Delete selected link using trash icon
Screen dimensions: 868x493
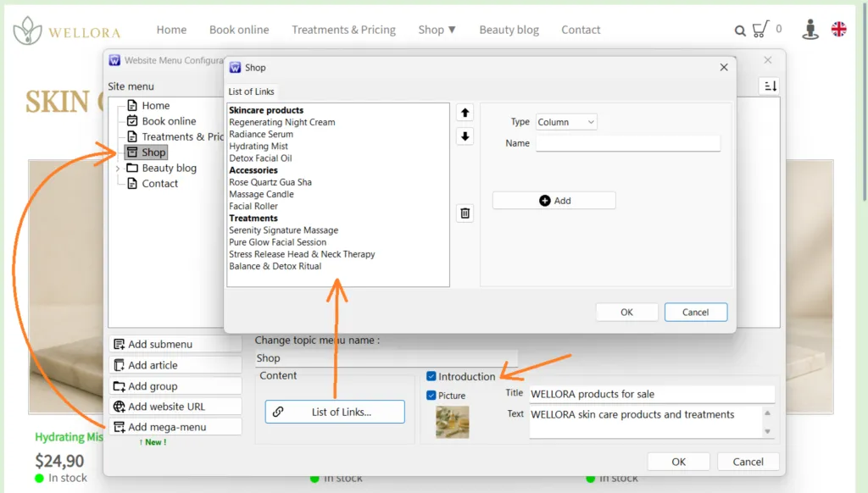(465, 213)
